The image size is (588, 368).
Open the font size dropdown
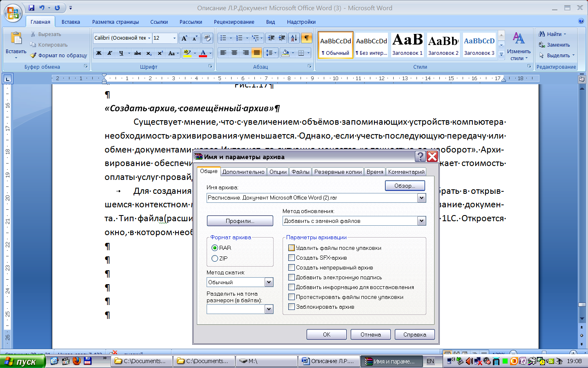[174, 38]
